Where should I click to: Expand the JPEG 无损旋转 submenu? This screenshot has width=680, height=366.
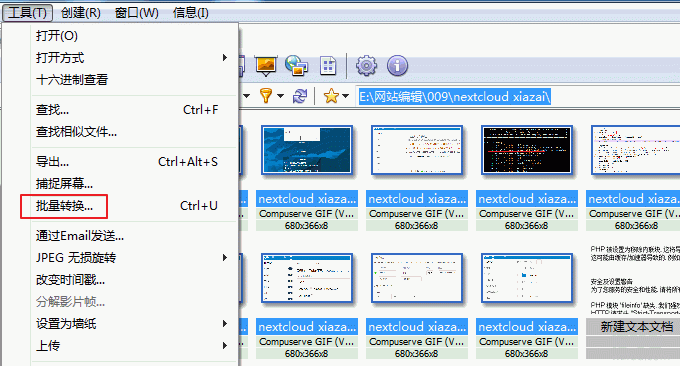click(x=130, y=258)
